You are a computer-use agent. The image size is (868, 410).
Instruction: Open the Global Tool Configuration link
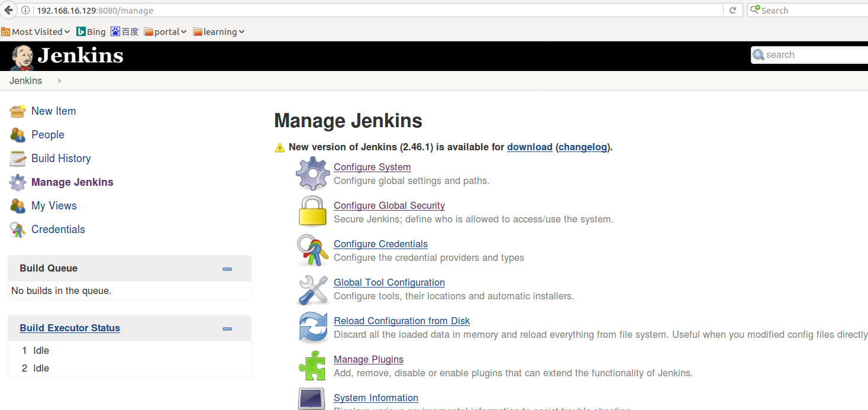[x=389, y=283]
